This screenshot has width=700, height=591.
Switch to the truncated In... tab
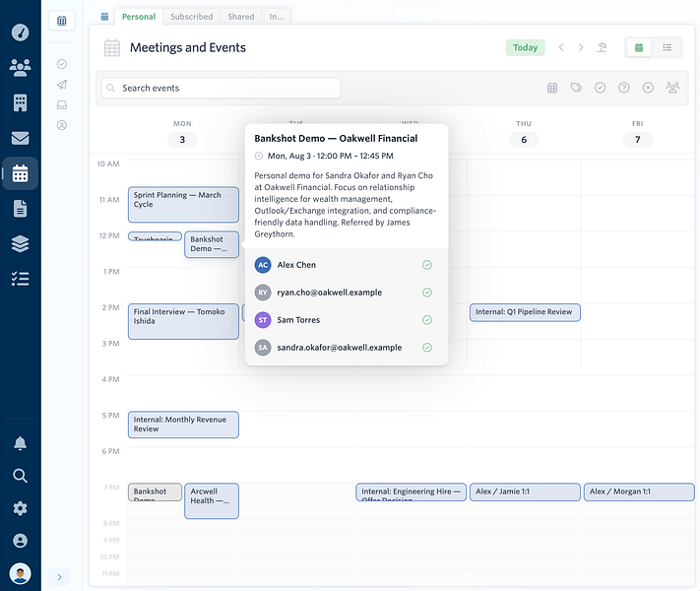click(276, 17)
